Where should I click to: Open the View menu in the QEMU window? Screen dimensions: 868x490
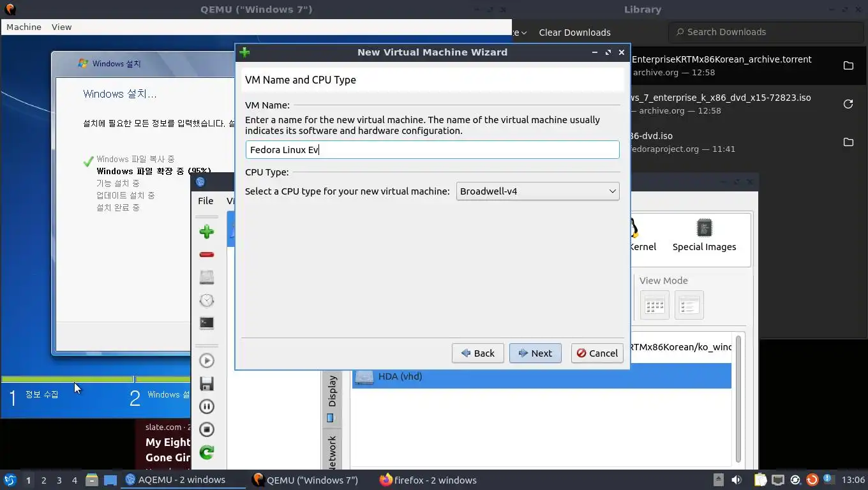point(61,27)
